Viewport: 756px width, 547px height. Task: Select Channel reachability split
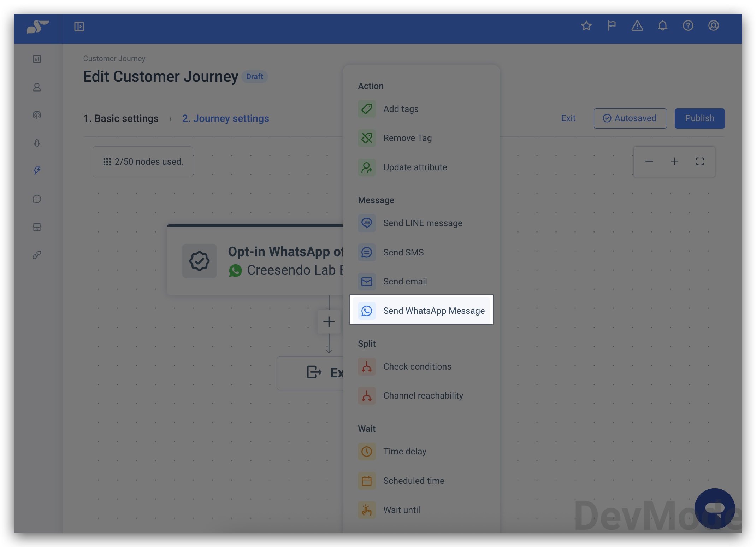[x=421, y=395]
